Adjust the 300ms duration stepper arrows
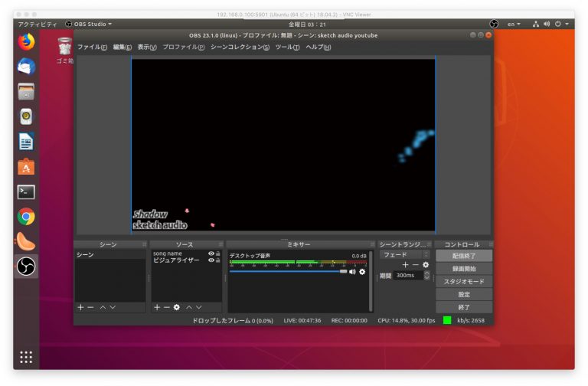 pyautogui.click(x=426, y=276)
